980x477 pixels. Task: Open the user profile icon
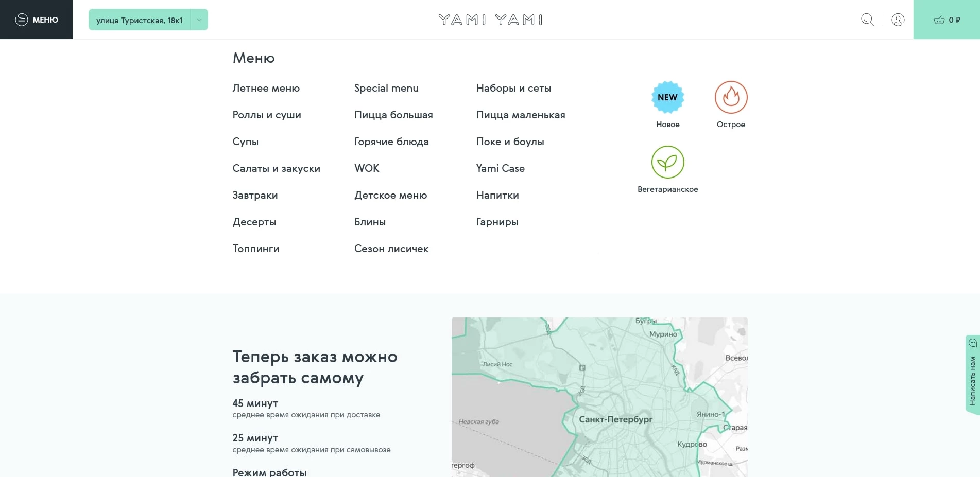pos(898,20)
